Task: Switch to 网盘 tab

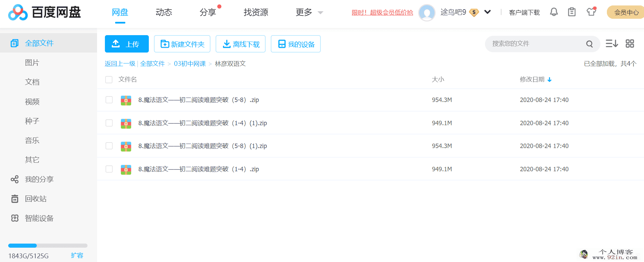Action: [120, 12]
